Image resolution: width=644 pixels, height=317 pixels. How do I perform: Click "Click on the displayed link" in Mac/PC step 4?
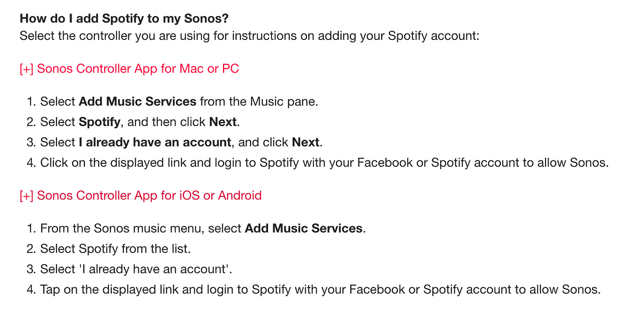(114, 163)
